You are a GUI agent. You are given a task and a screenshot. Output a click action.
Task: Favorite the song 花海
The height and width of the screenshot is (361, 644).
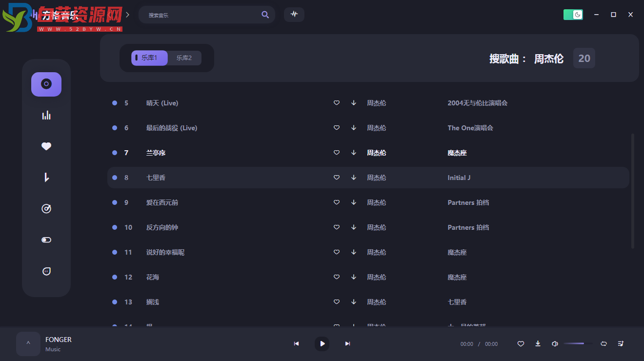pyautogui.click(x=337, y=277)
